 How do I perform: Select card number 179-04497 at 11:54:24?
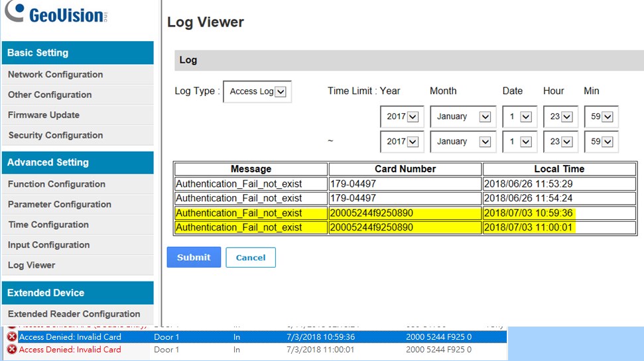(405, 198)
